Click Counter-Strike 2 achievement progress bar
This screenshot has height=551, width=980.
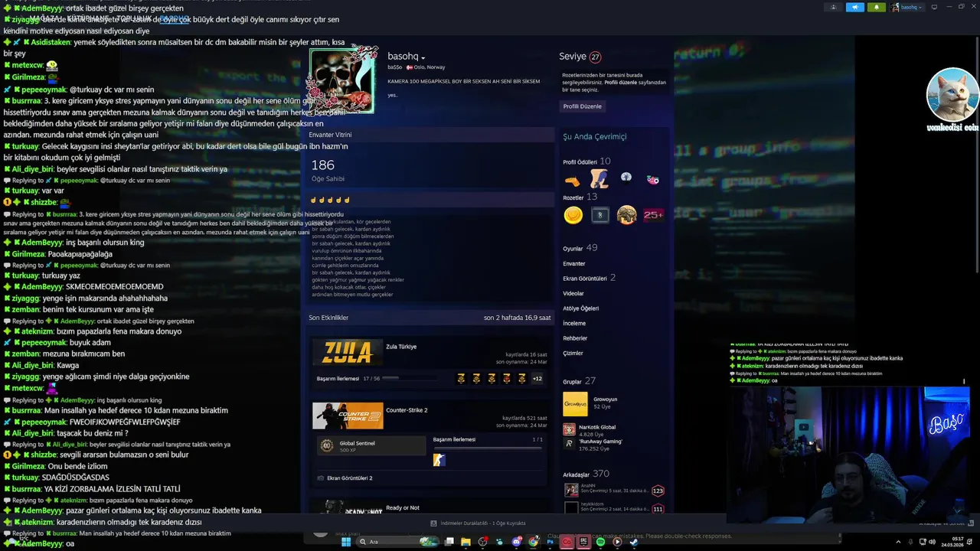(x=488, y=448)
